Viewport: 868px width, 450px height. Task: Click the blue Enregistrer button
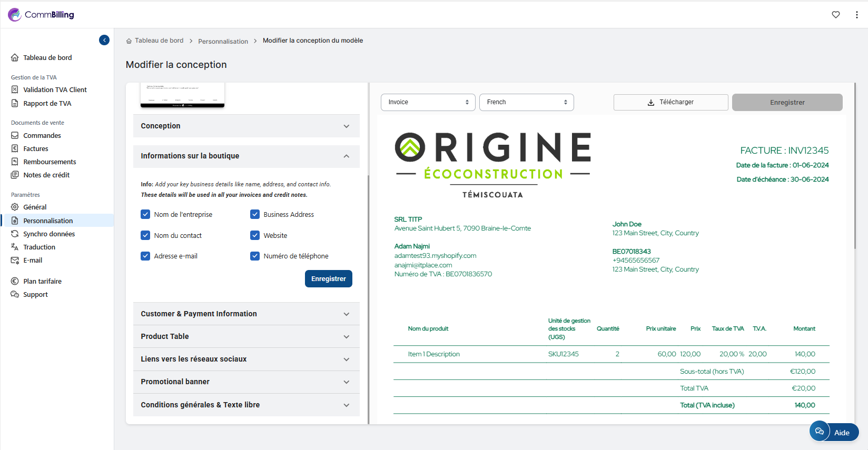(x=328, y=279)
